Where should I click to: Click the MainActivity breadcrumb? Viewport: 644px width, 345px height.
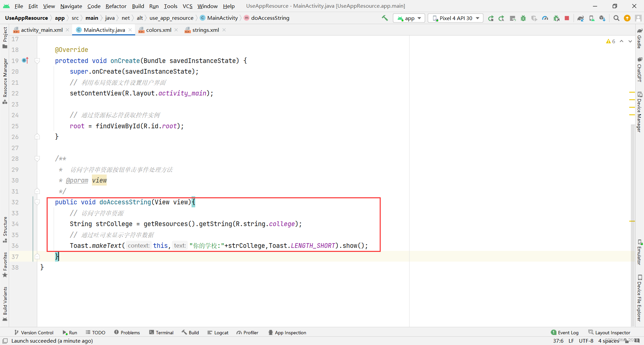pos(219,18)
